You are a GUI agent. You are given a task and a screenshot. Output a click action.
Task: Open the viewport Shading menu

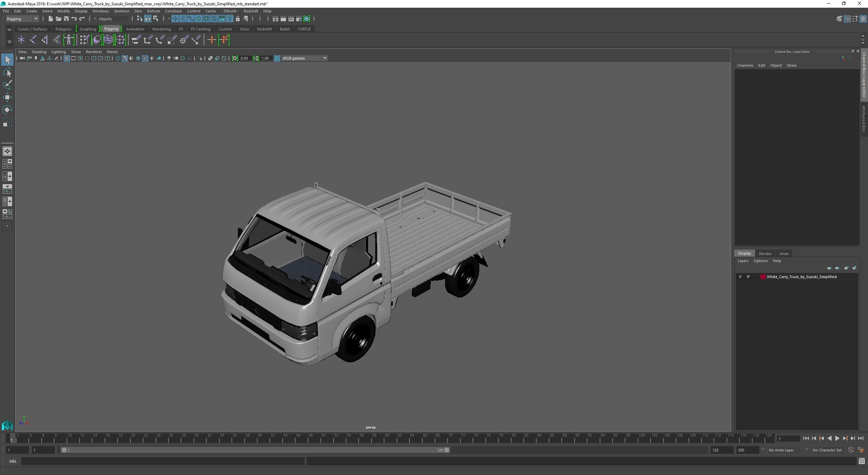click(39, 52)
